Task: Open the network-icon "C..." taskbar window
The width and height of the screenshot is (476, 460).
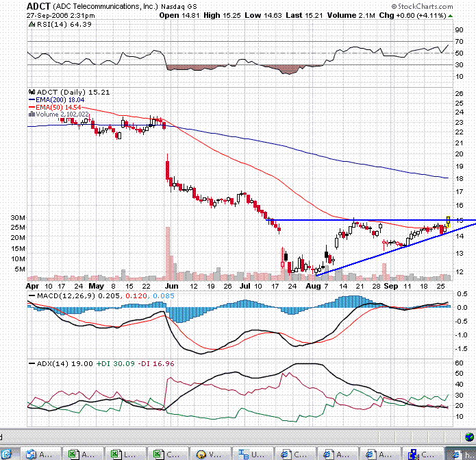Action: pyautogui.click(x=423, y=455)
